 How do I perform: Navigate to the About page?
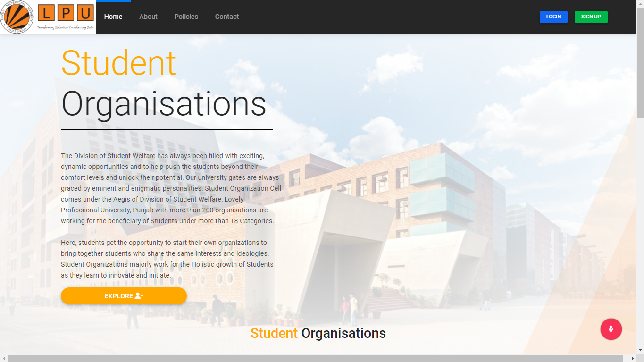pyautogui.click(x=148, y=17)
